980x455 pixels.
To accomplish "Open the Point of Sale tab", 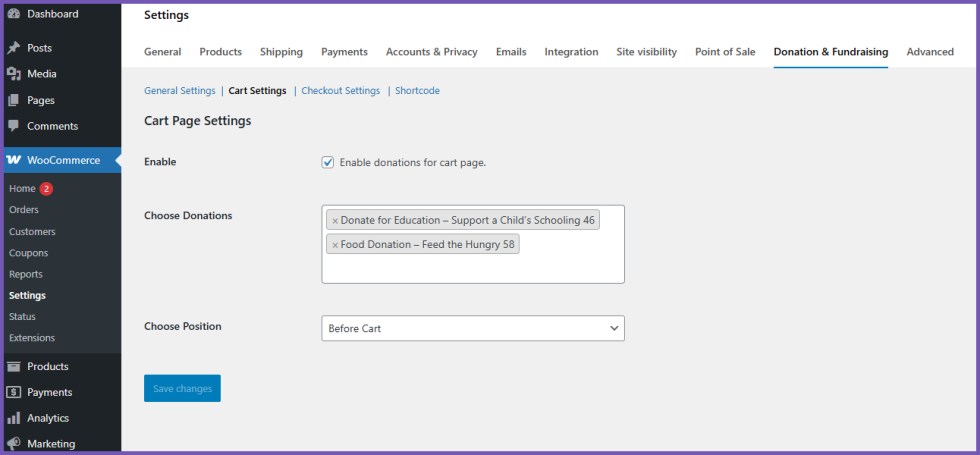I will pos(725,52).
